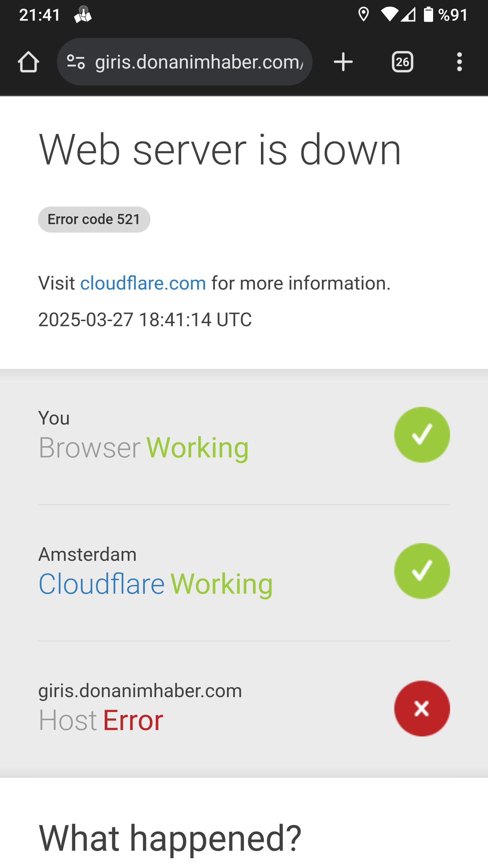Tap the 2025-03-27 UTC timestamp text
The height and width of the screenshot is (868, 488).
click(x=145, y=320)
